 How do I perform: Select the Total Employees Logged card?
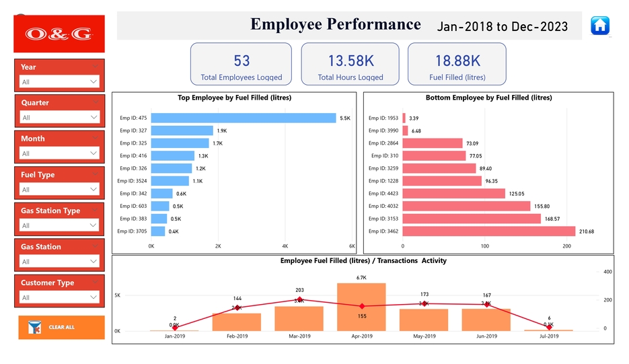click(x=241, y=65)
